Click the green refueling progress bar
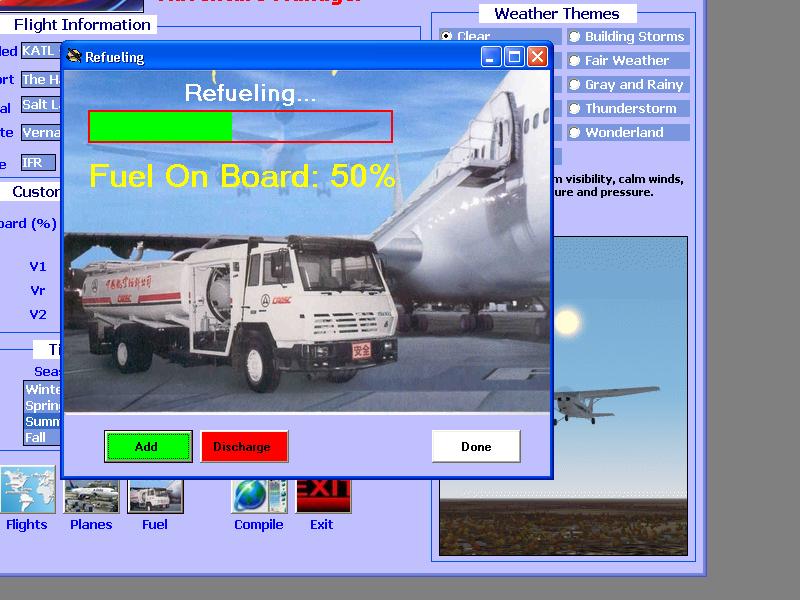Screen dimensions: 800x600 tap(240, 127)
